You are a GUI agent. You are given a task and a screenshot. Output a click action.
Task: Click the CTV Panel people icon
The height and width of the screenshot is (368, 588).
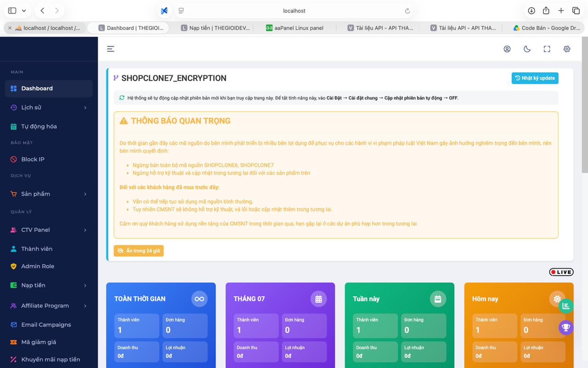click(13, 230)
